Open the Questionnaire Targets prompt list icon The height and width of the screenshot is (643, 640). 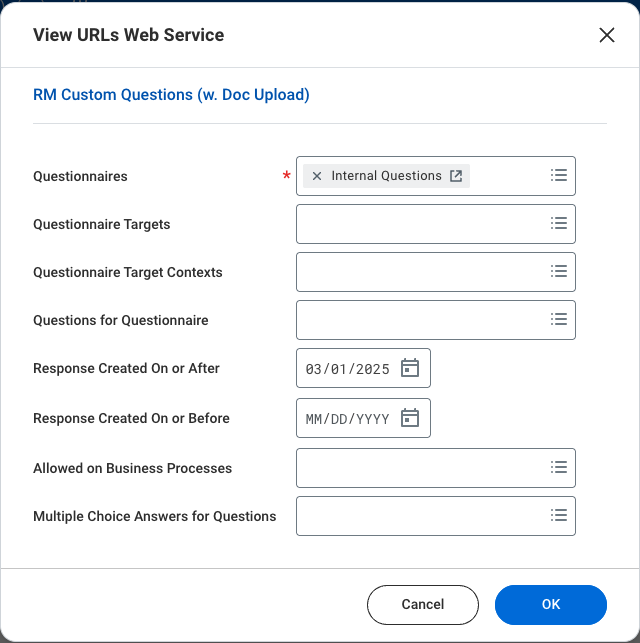point(559,223)
